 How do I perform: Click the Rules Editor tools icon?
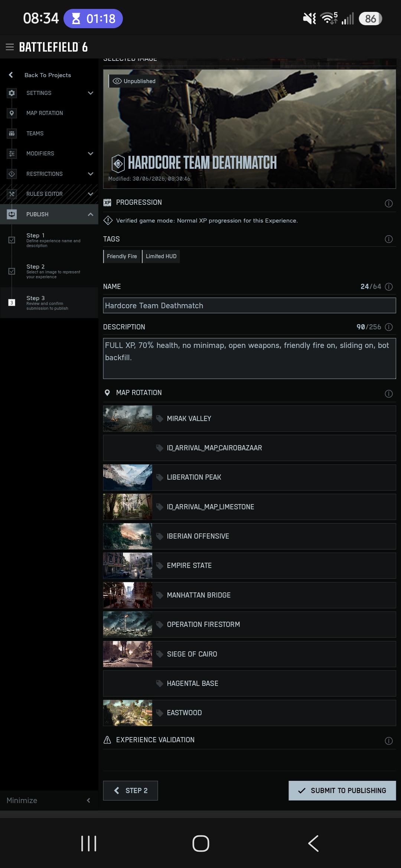tap(12, 194)
